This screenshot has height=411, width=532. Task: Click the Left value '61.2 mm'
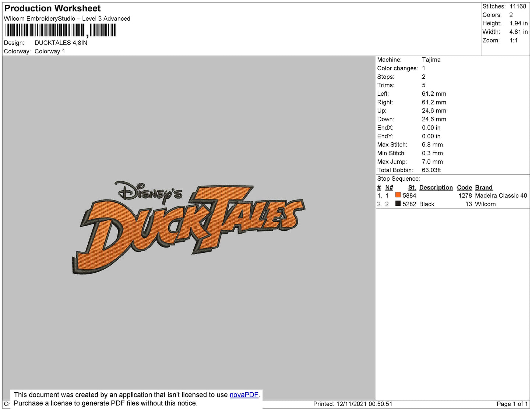(x=434, y=93)
